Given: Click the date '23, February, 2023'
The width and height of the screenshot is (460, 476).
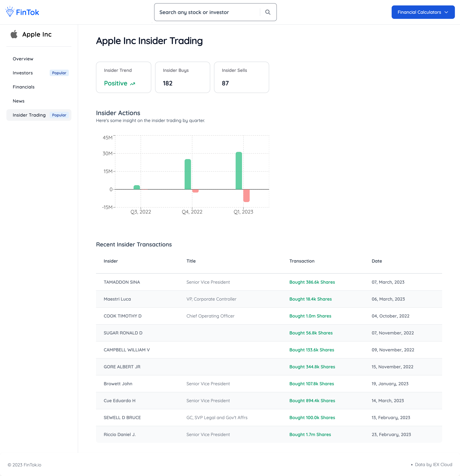Looking at the screenshot, I should [391, 435].
